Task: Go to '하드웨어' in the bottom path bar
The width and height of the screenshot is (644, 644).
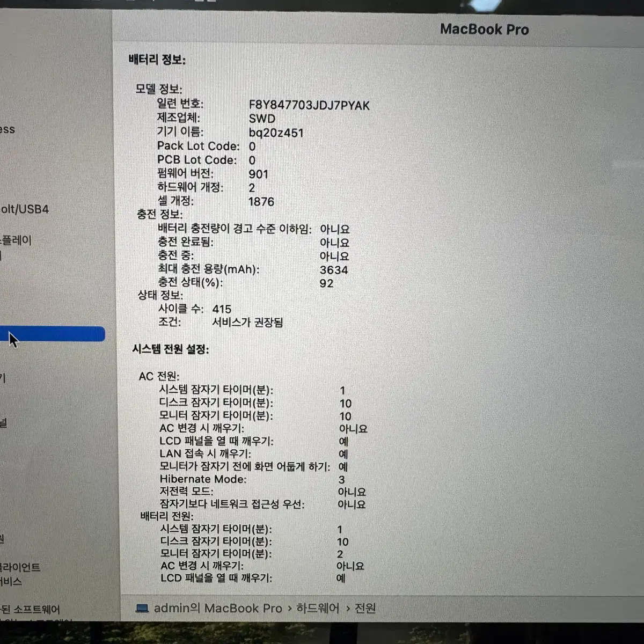Action: [x=318, y=608]
